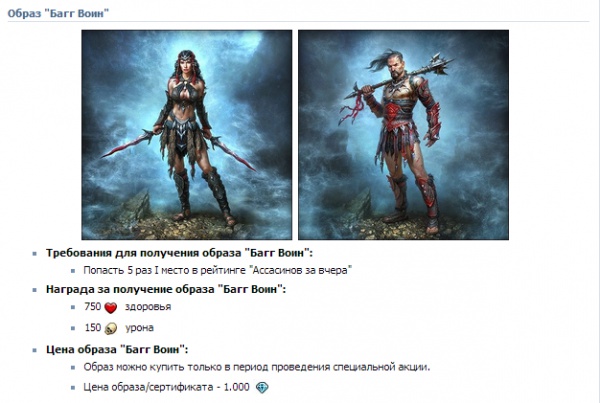Click the text Требования для получения образа

143,253
